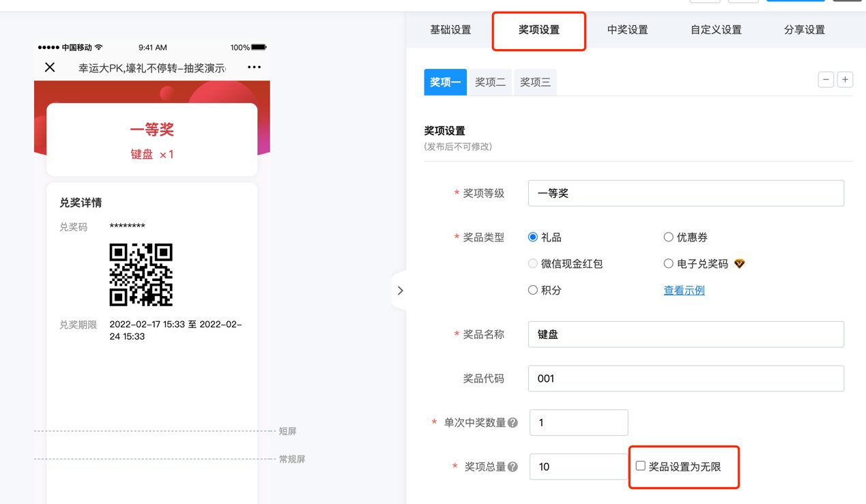This screenshot has height=504, width=866.
Task: Switch to the 奖项设置 tab
Action: (x=539, y=30)
